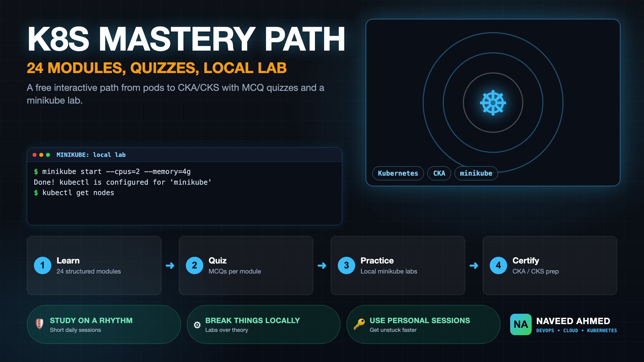The image size is (644, 362).
Task: Click the K8S MASTERY PATH title
Action: pos(186,39)
